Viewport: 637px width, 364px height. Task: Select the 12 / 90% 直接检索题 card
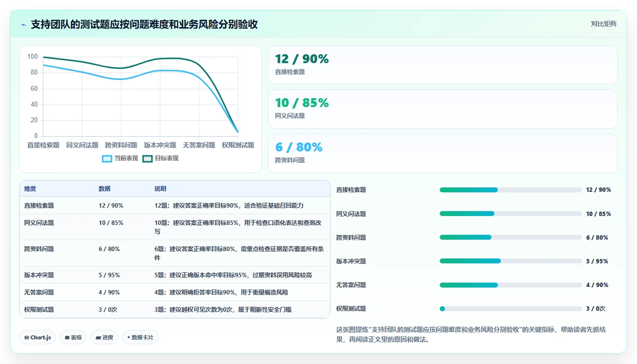[443, 65]
